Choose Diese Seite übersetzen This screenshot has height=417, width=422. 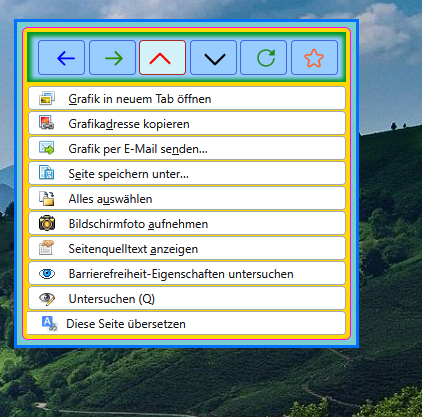(x=186, y=323)
